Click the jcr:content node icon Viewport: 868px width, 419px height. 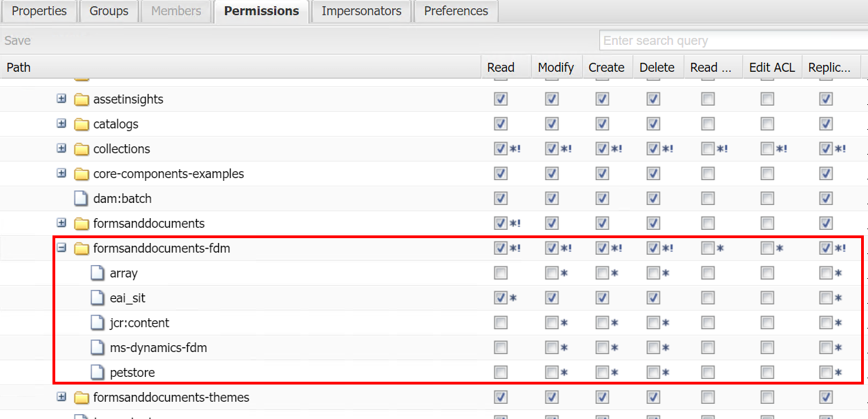click(x=97, y=322)
